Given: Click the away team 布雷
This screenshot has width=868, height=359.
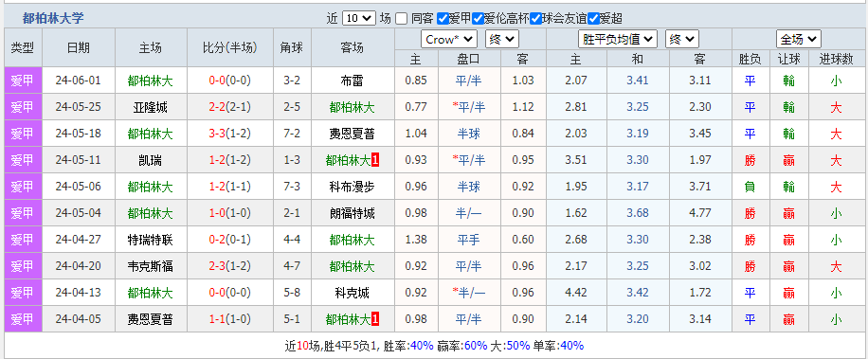Looking at the screenshot, I should pyautogui.click(x=353, y=81).
